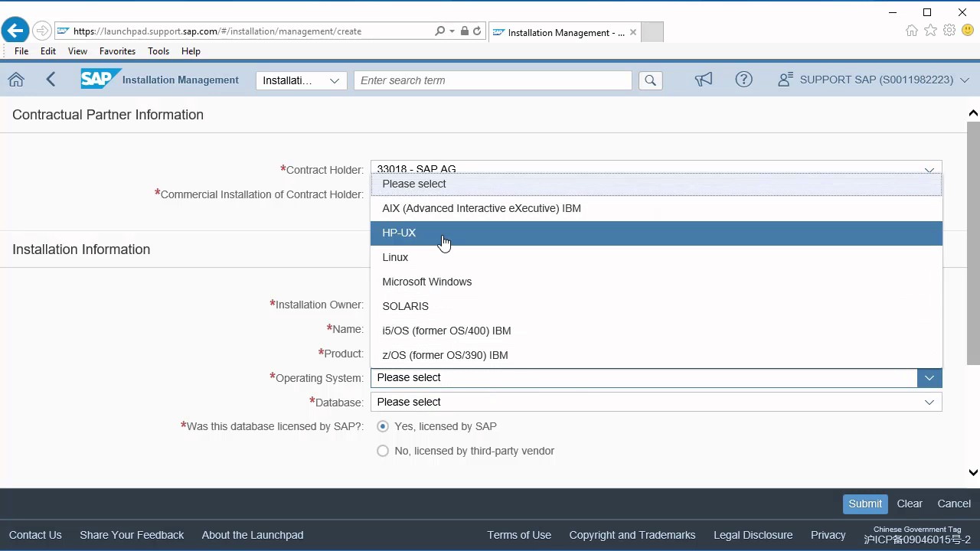Screen dimensions: 980x551
Task: Cancel the installation creation
Action: coord(954,504)
